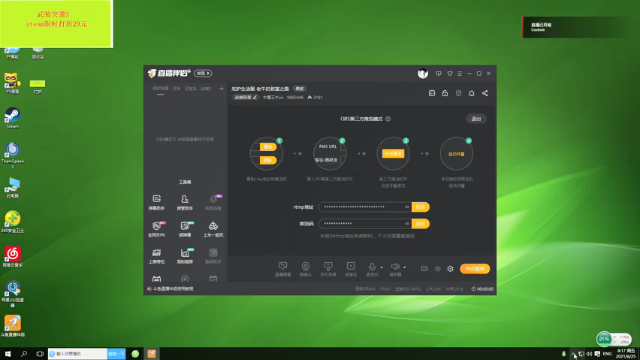Mute the microphone in the bottom toolbar
This screenshot has height=360, width=640.
[372, 267]
